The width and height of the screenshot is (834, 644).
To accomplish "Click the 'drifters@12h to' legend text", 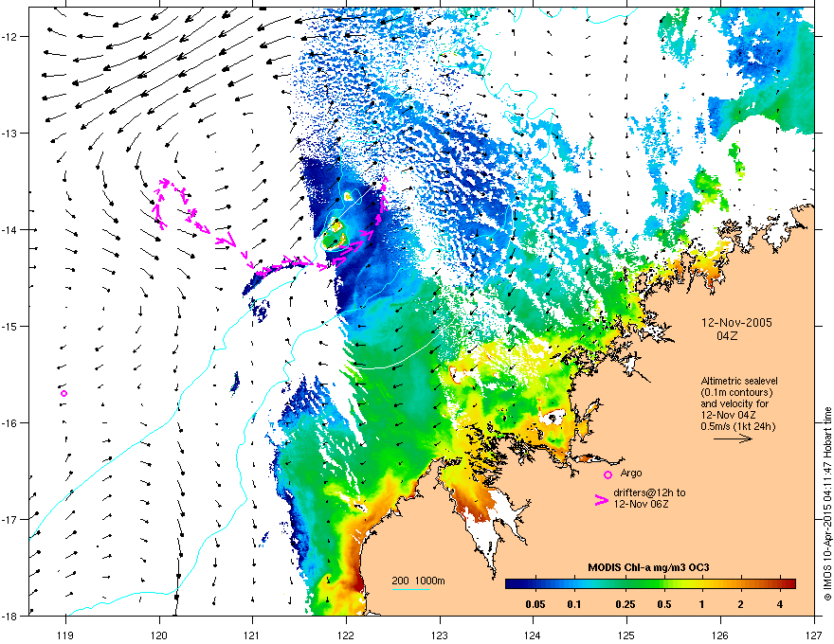I will pos(649,492).
